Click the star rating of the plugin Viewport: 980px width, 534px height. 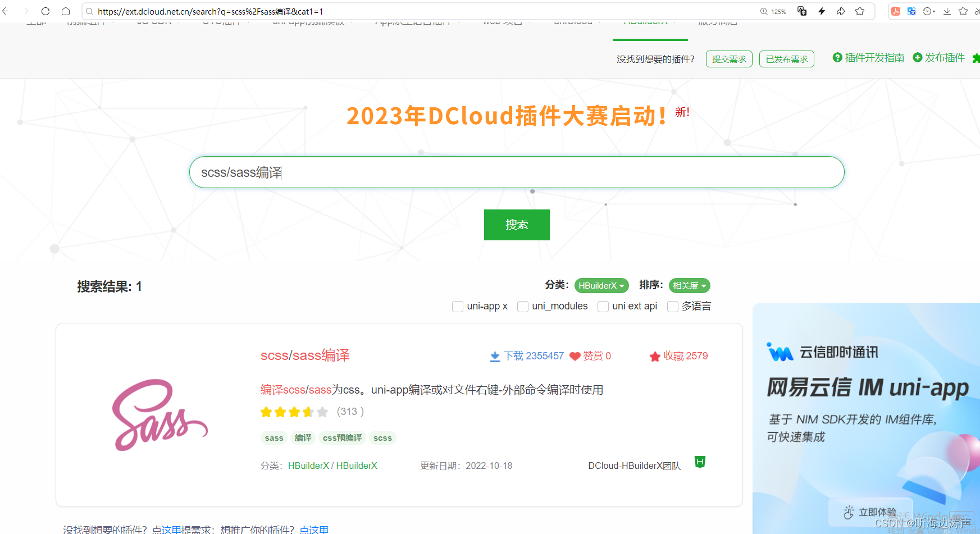point(294,412)
